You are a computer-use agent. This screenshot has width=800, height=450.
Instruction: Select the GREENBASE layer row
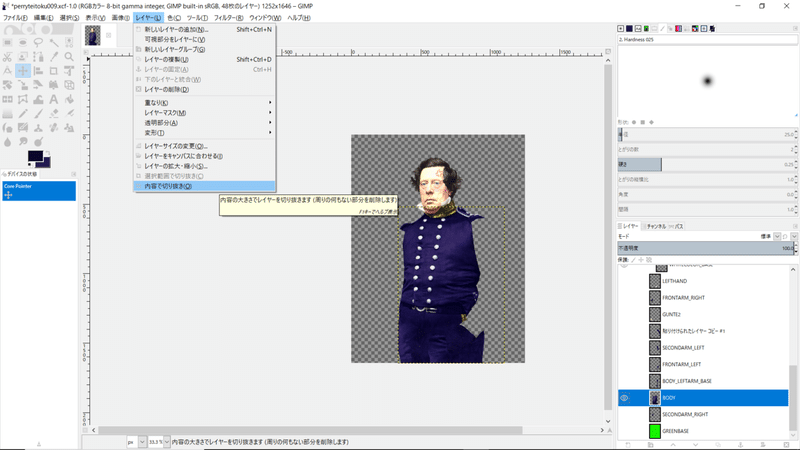click(x=703, y=431)
